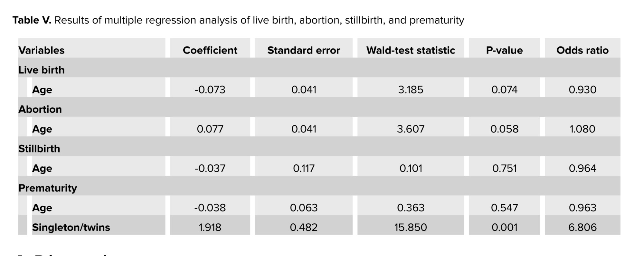Click the Age label under Stillbirth
Image resolution: width=644 pixels, height=256 pixels.
pyautogui.click(x=42, y=168)
